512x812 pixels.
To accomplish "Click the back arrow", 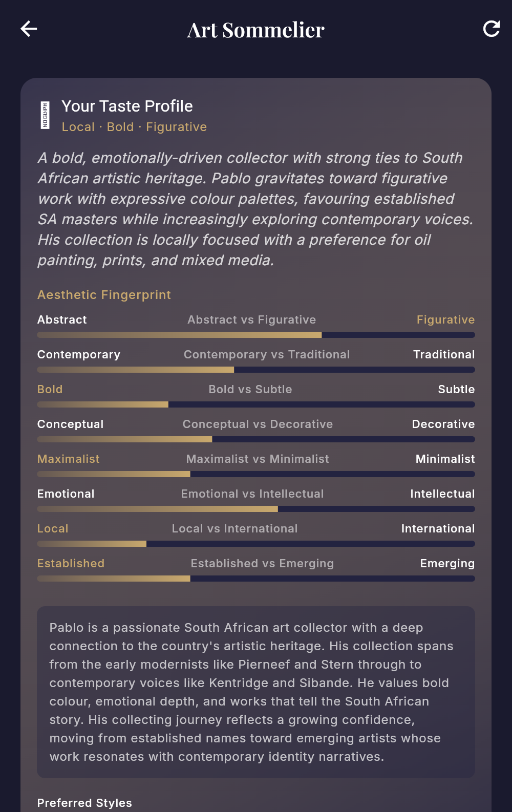I will [29, 29].
